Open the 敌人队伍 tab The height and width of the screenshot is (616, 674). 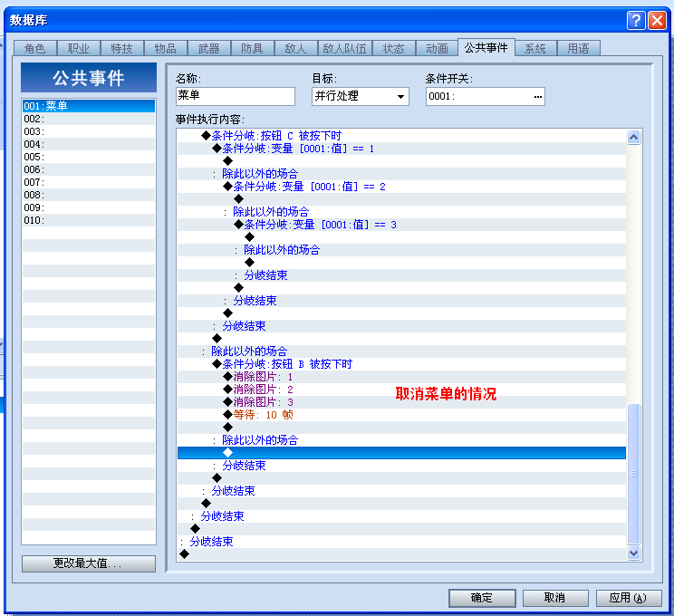345,48
